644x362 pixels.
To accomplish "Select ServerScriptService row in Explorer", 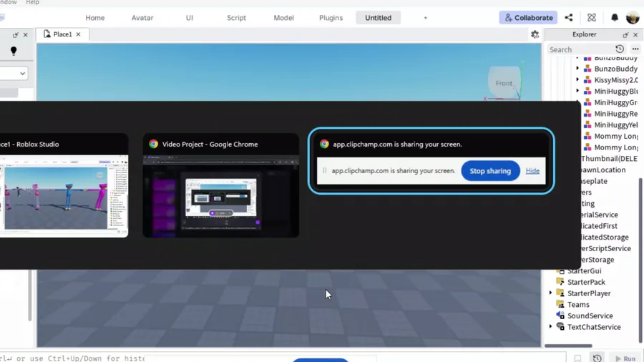I will (x=606, y=248).
